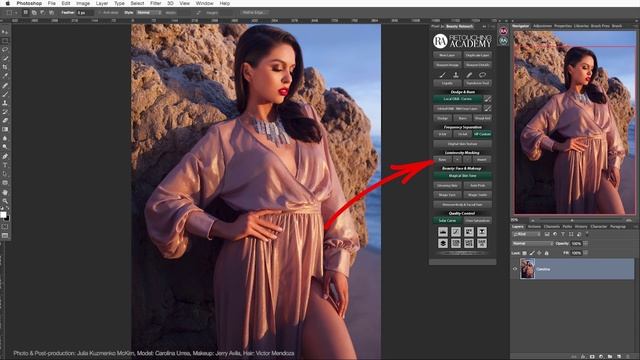Click the brush icon in Retouching Academy panel
Screen dimensions: 640x360
[442, 75]
